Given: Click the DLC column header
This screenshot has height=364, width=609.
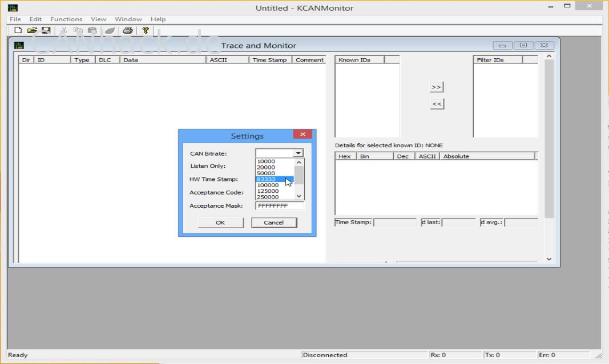Looking at the screenshot, I should point(107,60).
